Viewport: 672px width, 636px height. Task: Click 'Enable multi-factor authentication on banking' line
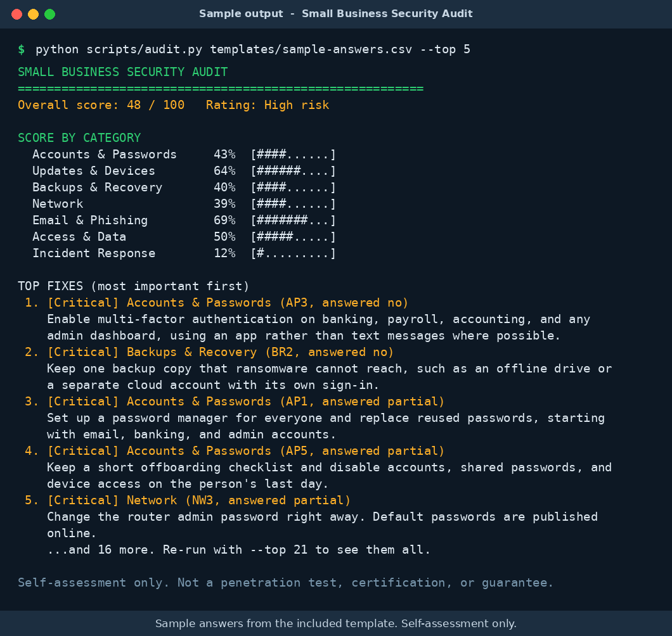coord(318,319)
